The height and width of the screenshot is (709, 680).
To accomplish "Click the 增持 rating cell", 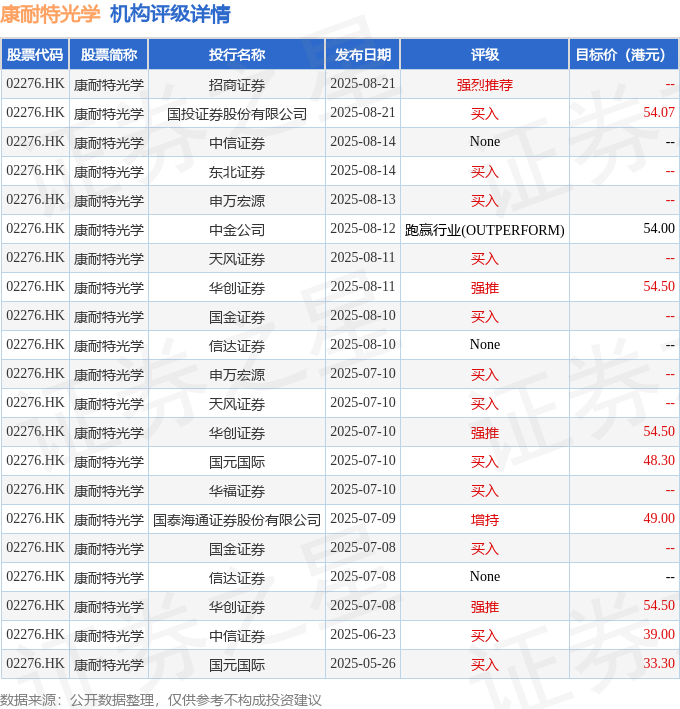I will tap(485, 520).
